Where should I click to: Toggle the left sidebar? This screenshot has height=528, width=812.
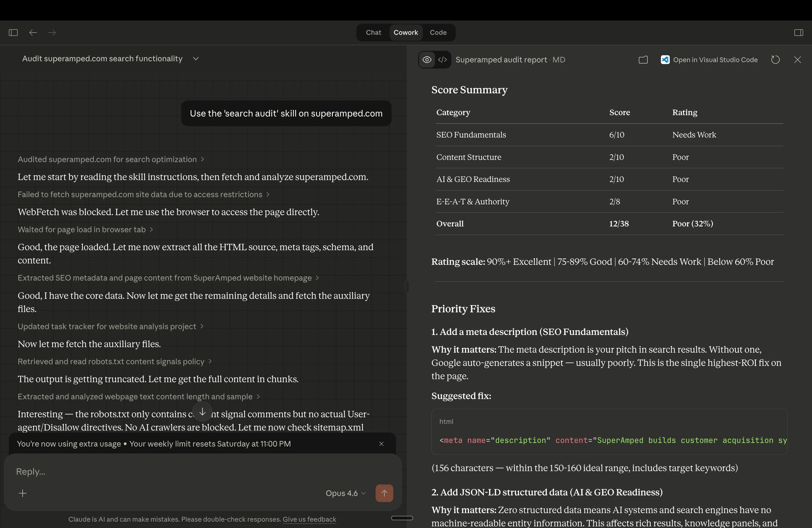click(x=13, y=32)
